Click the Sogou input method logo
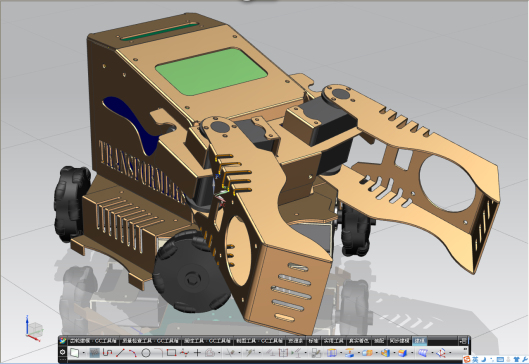Image resolution: width=529 pixels, height=364 pixels. pyautogui.click(x=467, y=359)
